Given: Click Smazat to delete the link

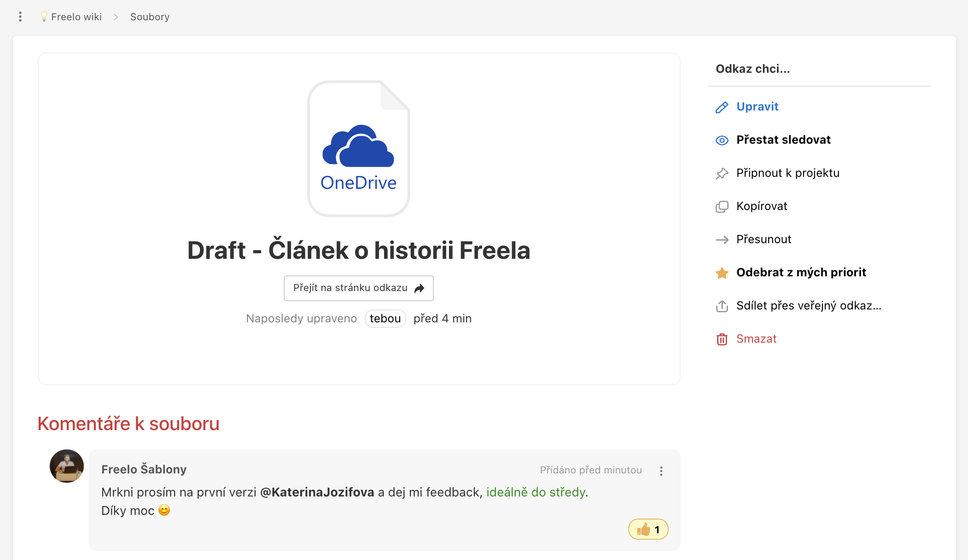Looking at the screenshot, I should point(756,339).
